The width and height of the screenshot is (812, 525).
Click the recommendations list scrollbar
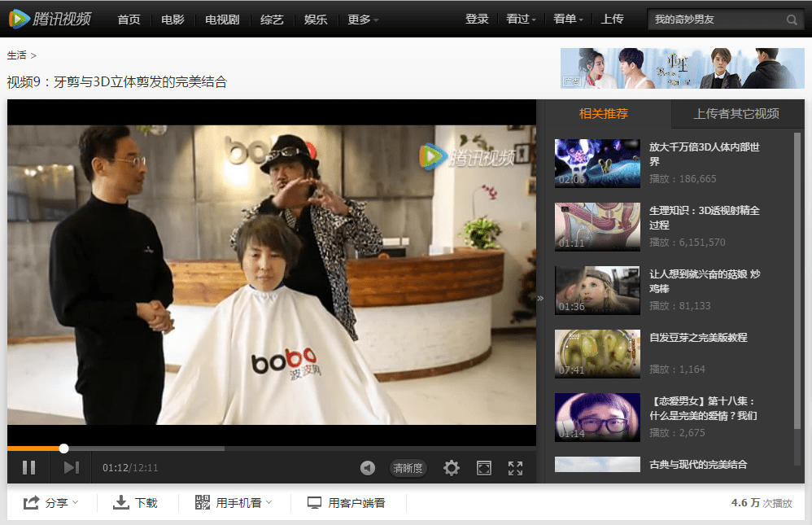click(797, 281)
